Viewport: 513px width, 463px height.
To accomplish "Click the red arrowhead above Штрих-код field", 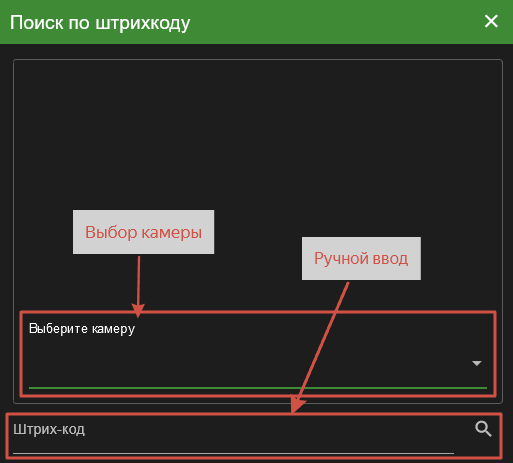I will [x=296, y=404].
